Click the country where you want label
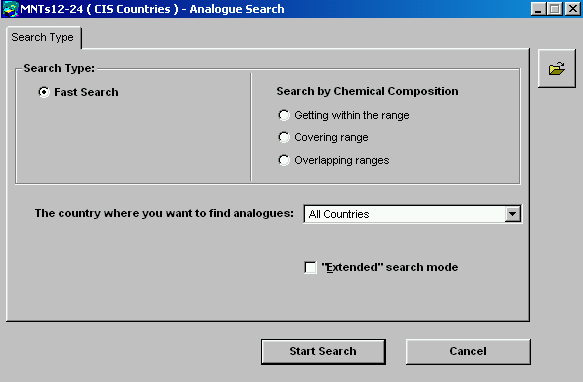 point(164,213)
